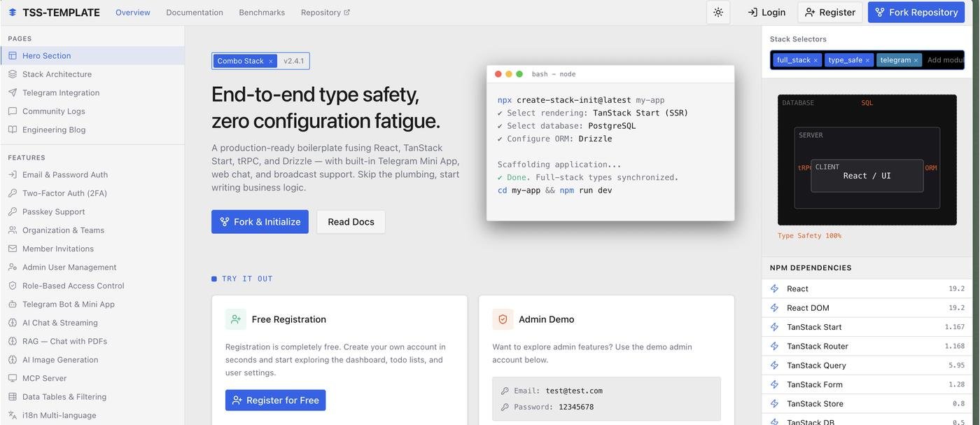Click the AI Image Generation icon

(x=13, y=360)
